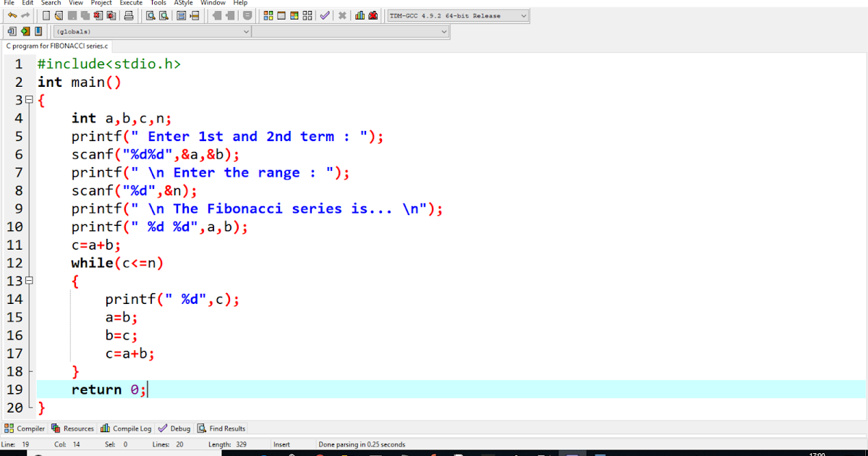
Task: Click the Compile icon
Action: pyautogui.click(x=268, y=14)
